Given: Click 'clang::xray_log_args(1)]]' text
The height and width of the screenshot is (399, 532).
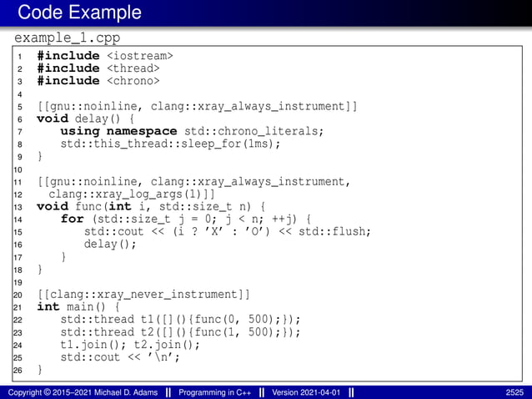Looking at the screenshot, I should coord(132,194).
